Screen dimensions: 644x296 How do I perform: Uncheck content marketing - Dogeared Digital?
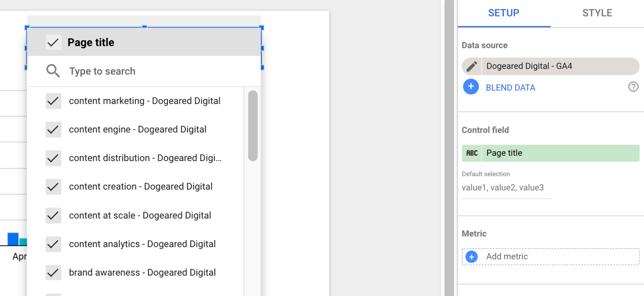pyautogui.click(x=53, y=101)
